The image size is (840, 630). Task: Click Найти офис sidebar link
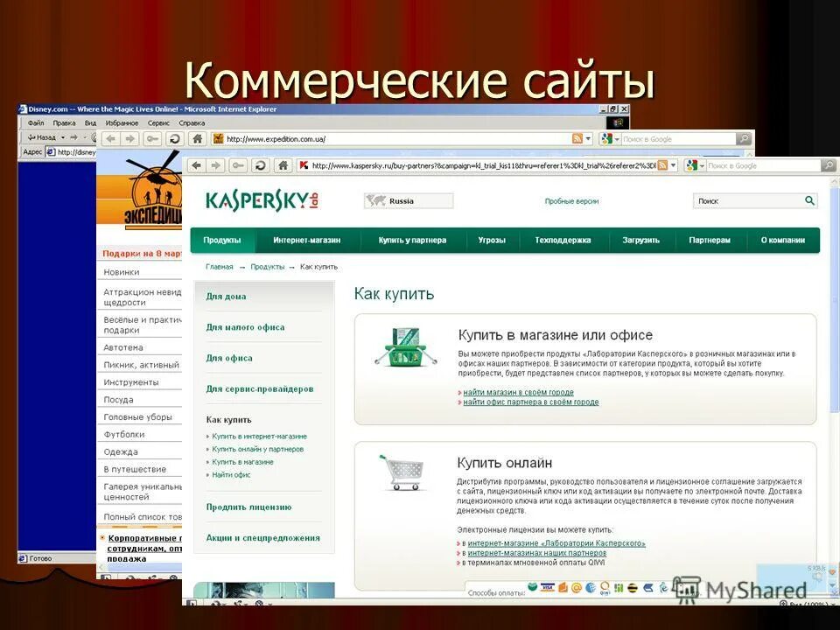231,474
